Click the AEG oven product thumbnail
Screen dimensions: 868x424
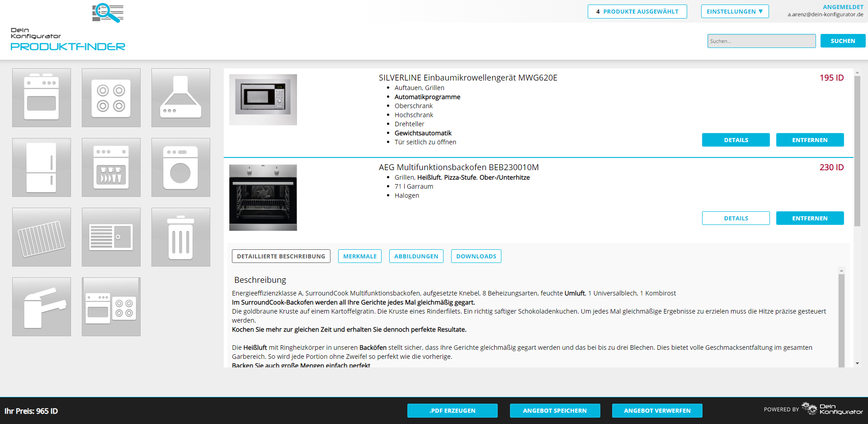point(263,197)
